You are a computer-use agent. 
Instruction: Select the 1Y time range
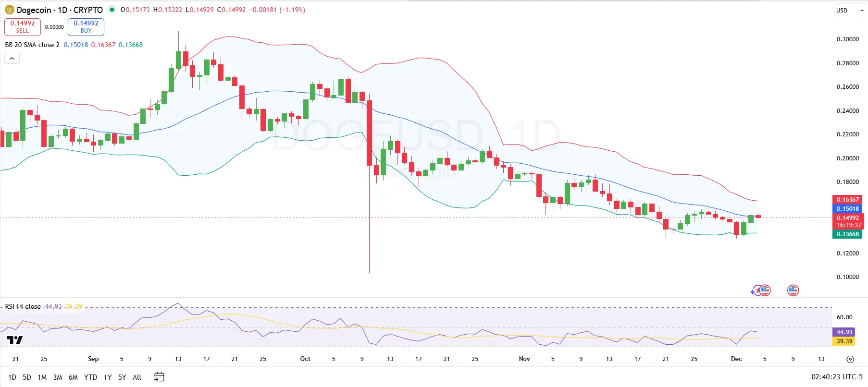[108, 377]
